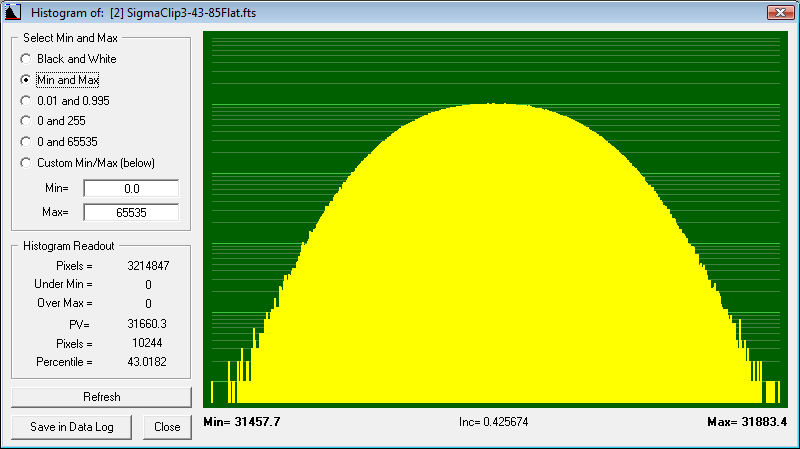Viewport: 800px width, 449px height.
Task: Click the total Pixels value 3214847
Action: (x=148, y=266)
